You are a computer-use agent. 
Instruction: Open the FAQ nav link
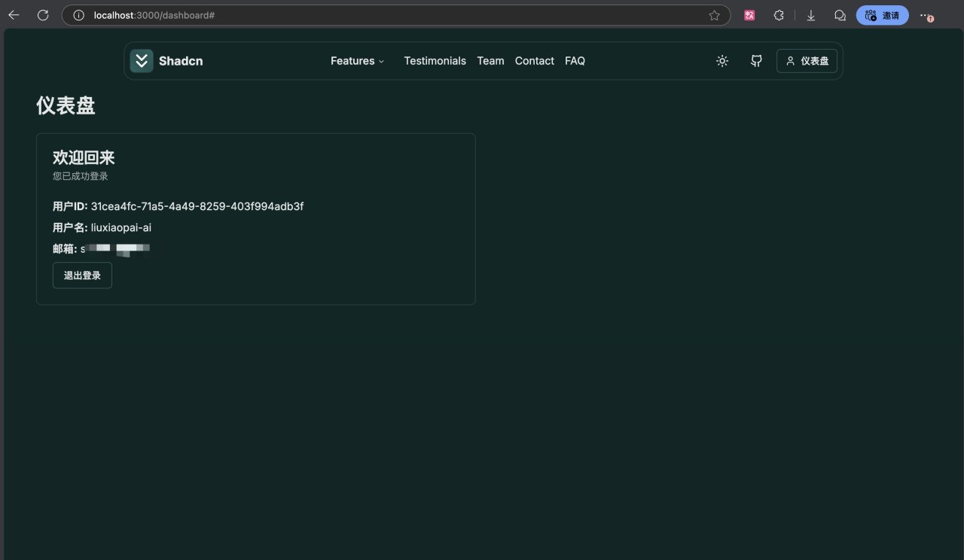coord(575,61)
